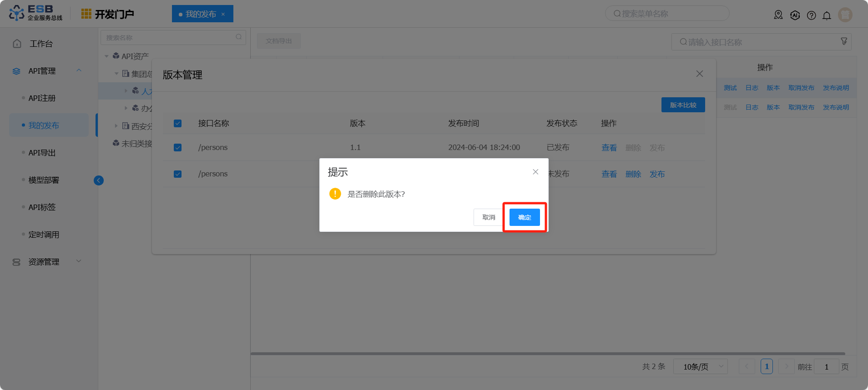Click the 搜索名称 tree search field
This screenshot has height=390, width=868.
[173, 37]
